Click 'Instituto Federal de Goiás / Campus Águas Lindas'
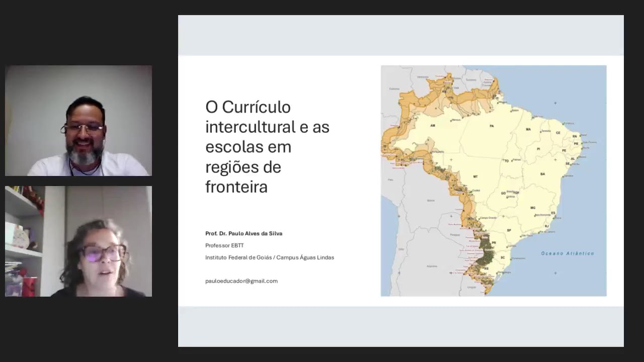Screen dimensions: 644x362 tap(270, 257)
